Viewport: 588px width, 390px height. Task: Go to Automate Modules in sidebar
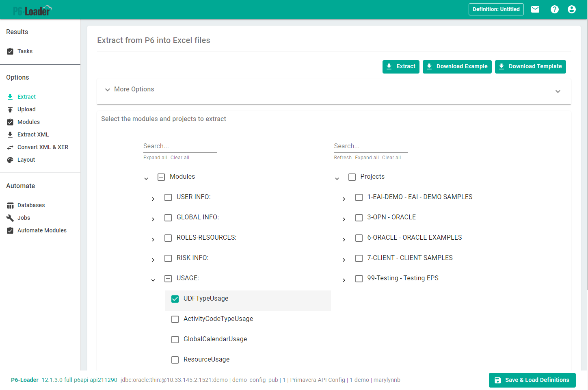tap(42, 230)
